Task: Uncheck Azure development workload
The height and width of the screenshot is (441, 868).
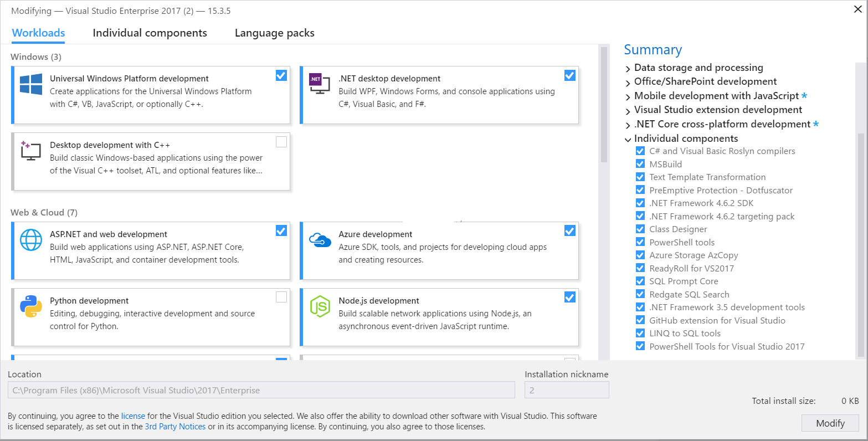Action: 570,231
